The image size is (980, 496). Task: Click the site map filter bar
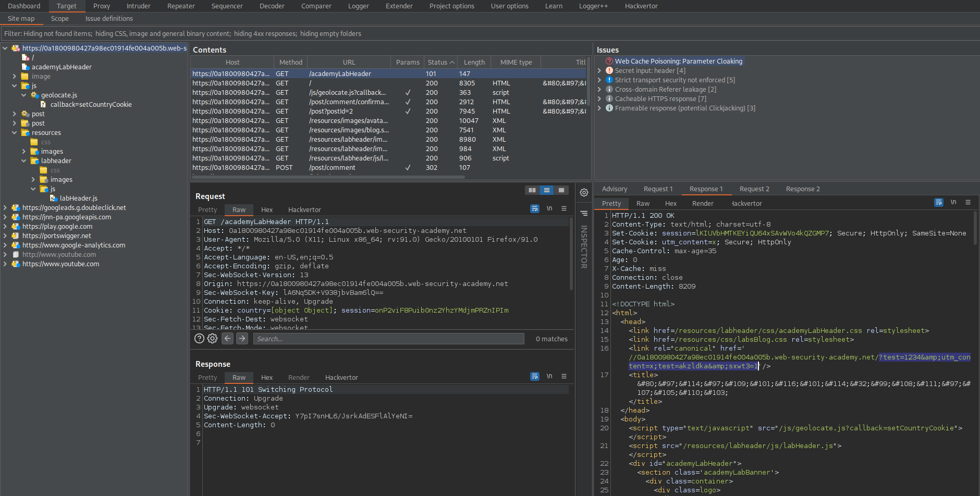coord(490,34)
